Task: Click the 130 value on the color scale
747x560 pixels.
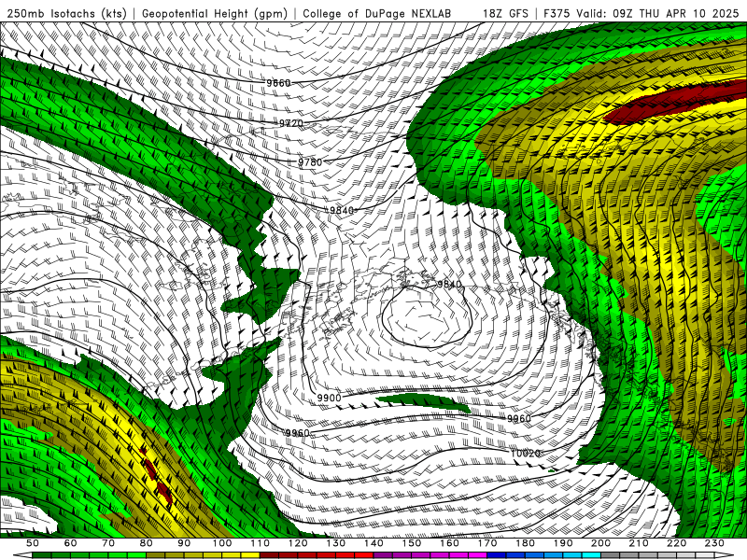Action: (x=336, y=543)
